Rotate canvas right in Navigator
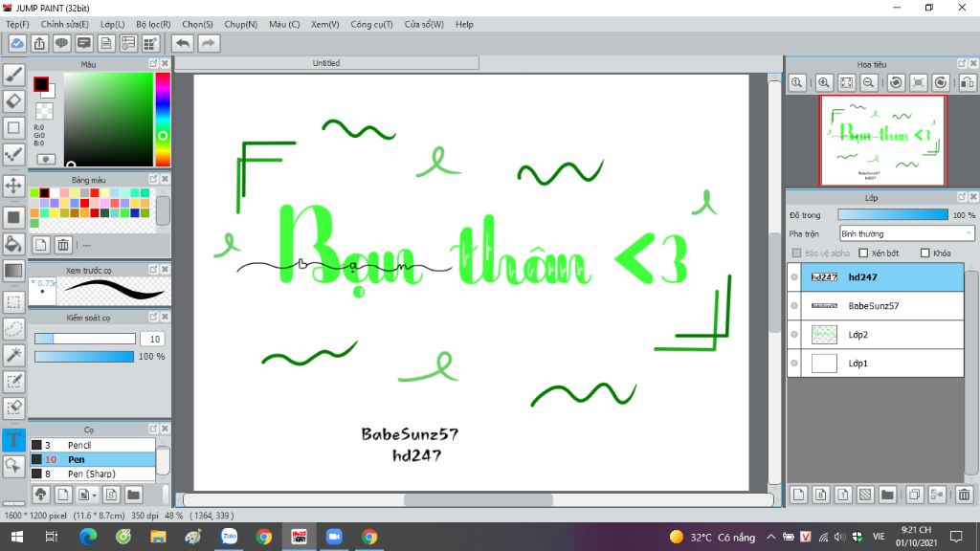 [941, 82]
